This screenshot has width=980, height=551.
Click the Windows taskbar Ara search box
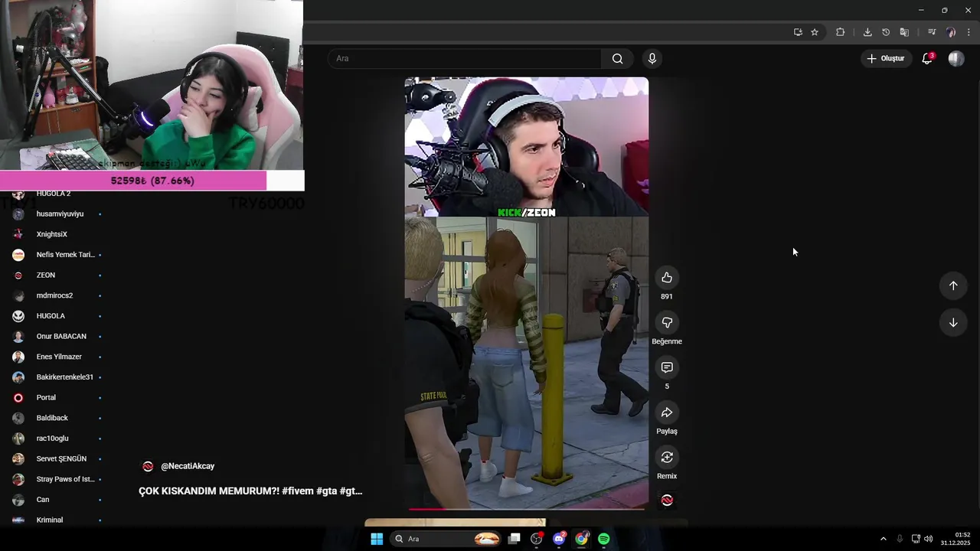(x=446, y=539)
